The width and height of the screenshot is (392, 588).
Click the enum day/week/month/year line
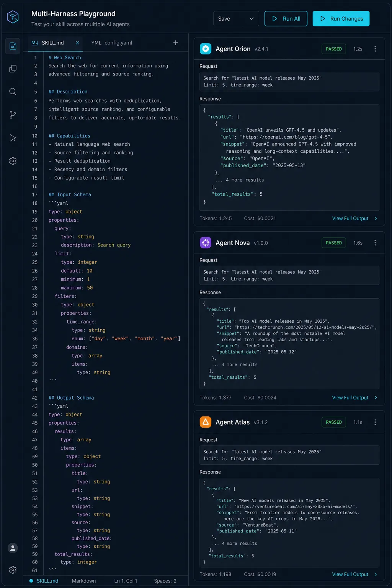coord(126,338)
